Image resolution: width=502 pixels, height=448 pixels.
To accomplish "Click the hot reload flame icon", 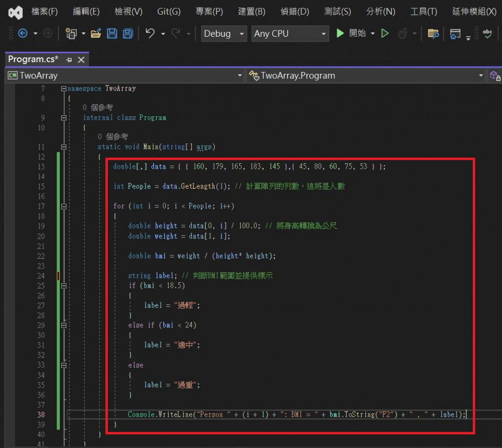I will click(x=403, y=33).
